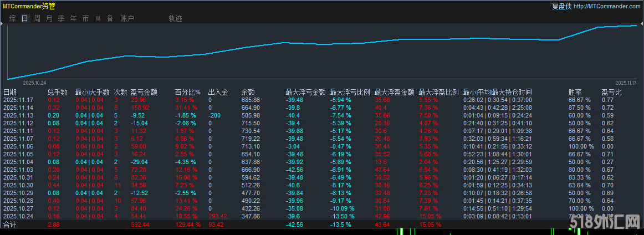Click the 2.88 total lots value
The width and height of the screenshot is (644, 235).
[x=53, y=224]
